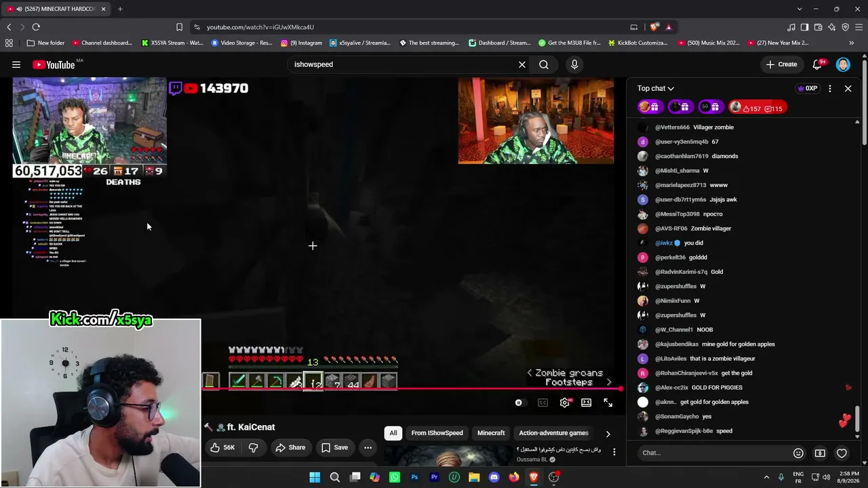The height and width of the screenshot is (488, 868).
Task: Toggle the browser sidebar panel
Action: coord(805,27)
